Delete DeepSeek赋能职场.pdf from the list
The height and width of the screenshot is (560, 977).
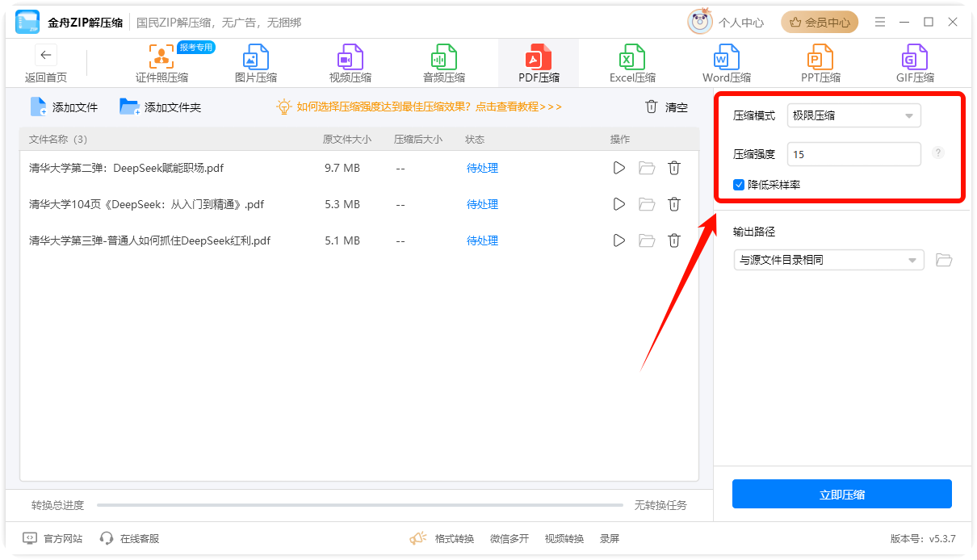click(674, 168)
